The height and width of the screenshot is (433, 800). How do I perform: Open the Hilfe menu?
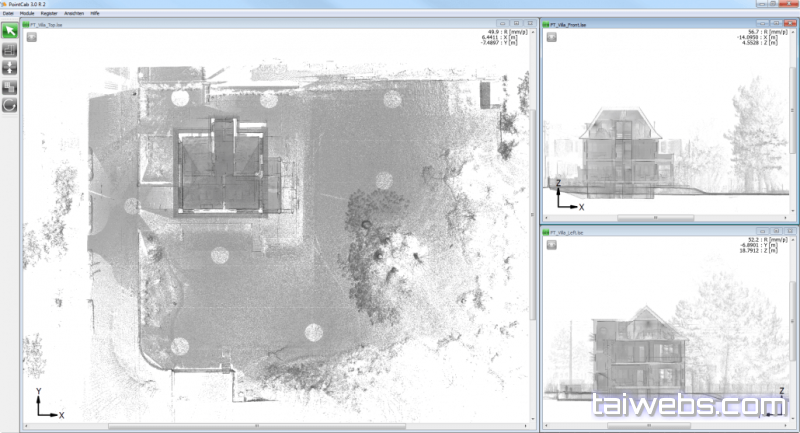click(x=95, y=14)
